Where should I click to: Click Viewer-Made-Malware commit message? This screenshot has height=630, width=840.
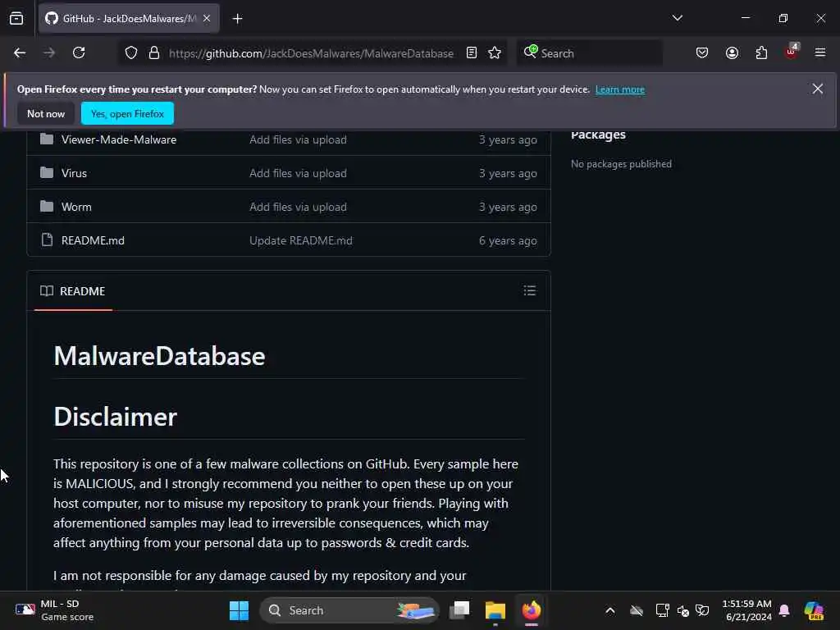point(298,139)
